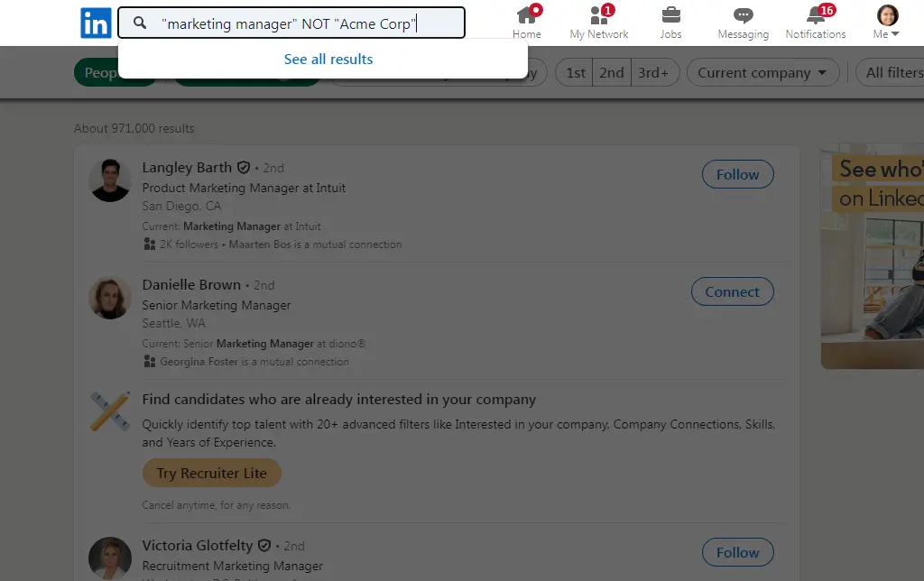Open the Notifications bell icon

(816, 14)
